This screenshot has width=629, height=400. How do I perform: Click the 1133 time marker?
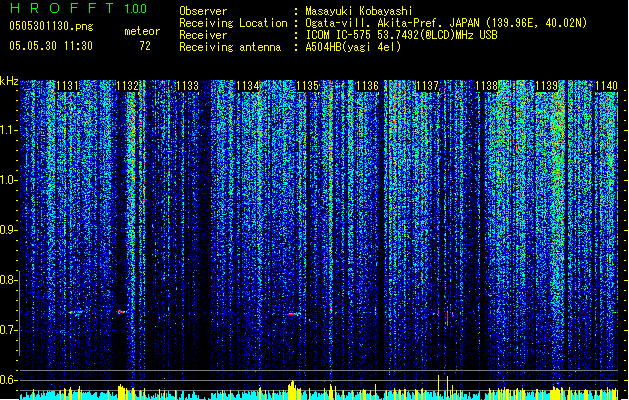(188, 86)
